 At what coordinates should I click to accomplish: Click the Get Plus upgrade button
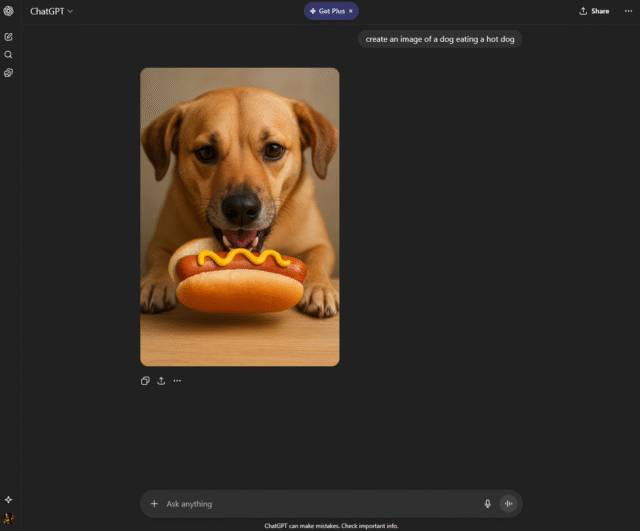click(327, 11)
